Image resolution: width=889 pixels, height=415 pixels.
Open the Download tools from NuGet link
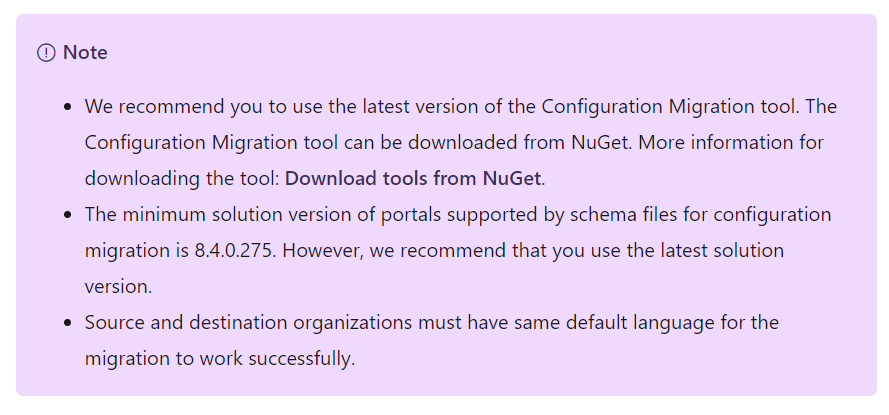[x=413, y=179]
